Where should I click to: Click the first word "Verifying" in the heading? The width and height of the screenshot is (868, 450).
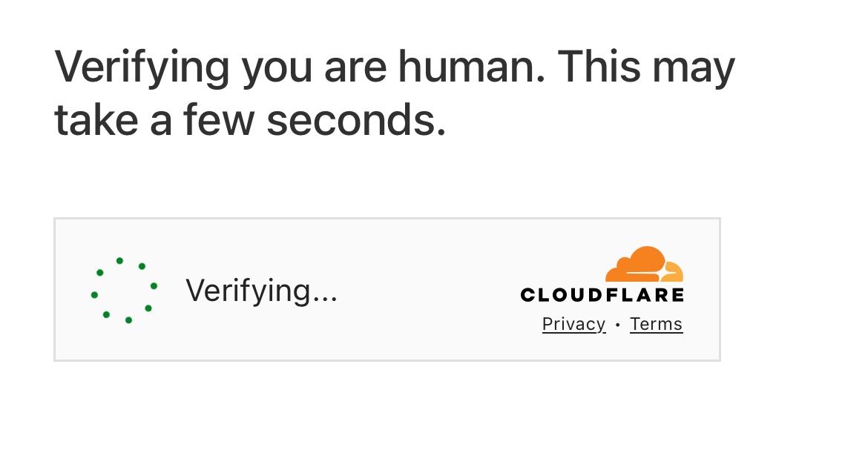coord(142,67)
